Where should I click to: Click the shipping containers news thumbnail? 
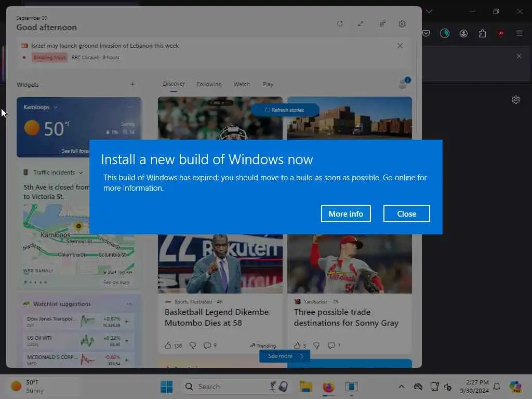(x=350, y=118)
